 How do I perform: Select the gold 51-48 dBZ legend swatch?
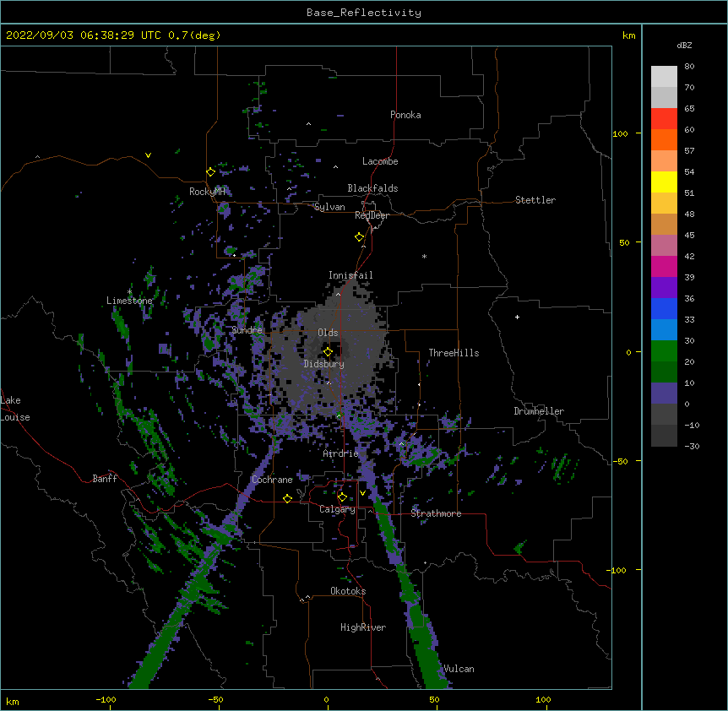tap(664, 203)
